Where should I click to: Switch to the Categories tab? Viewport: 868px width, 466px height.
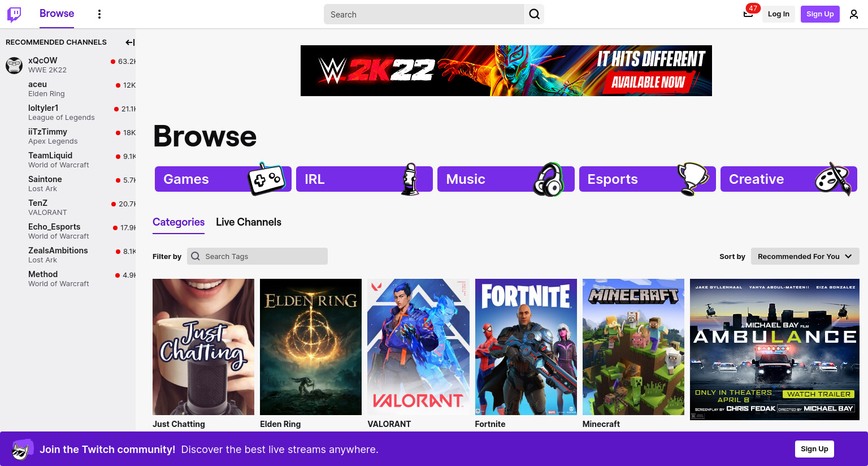pyautogui.click(x=179, y=222)
